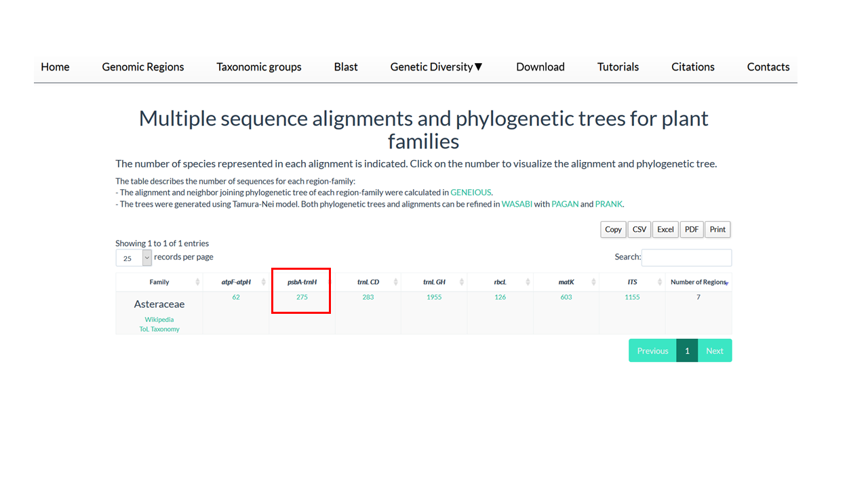868x488 pixels.
Task: Follow the PRANK link
Action: (x=608, y=204)
